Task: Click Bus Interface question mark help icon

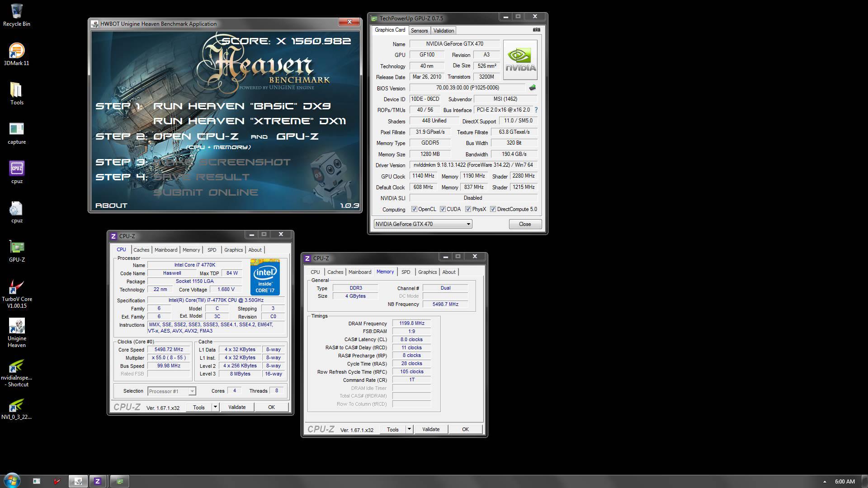Action: point(536,110)
